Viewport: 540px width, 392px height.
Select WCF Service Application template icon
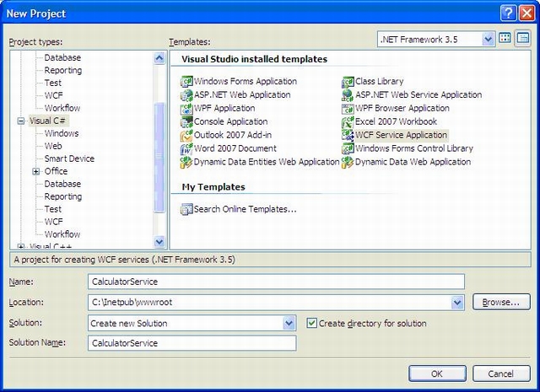(x=348, y=135)
